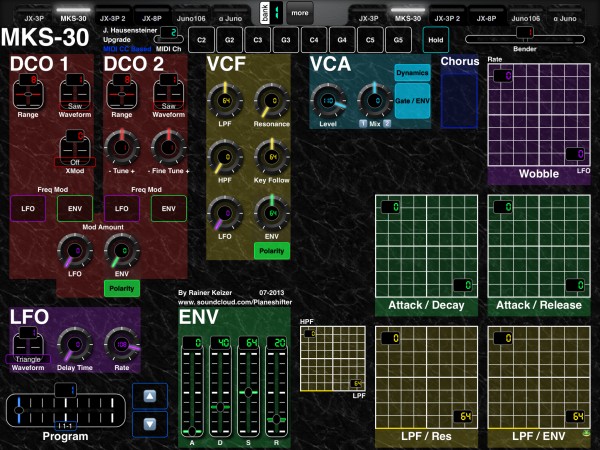Click the Wobble XY pad
600x450 pixels.
coord(539,115)
